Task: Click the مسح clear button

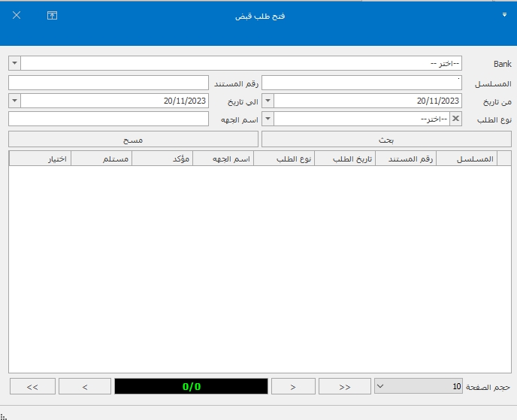Action: (x=133, y=139)
